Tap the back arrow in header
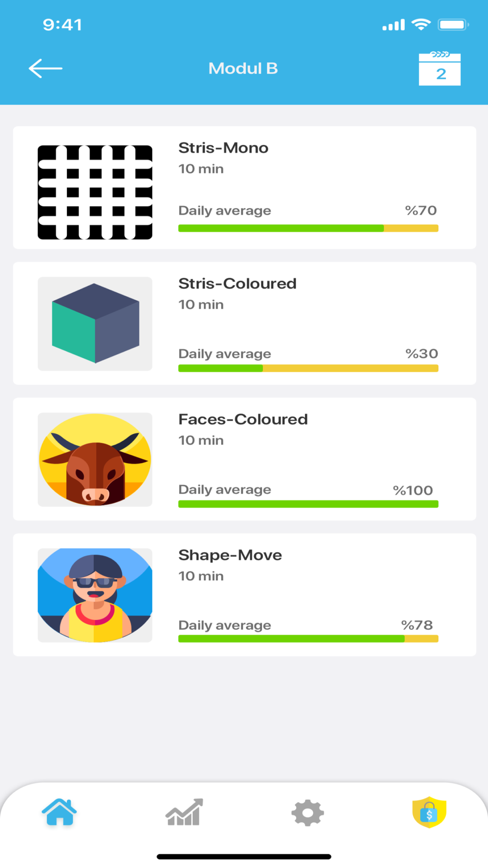 pyautogui.click(x=45, y=68)
